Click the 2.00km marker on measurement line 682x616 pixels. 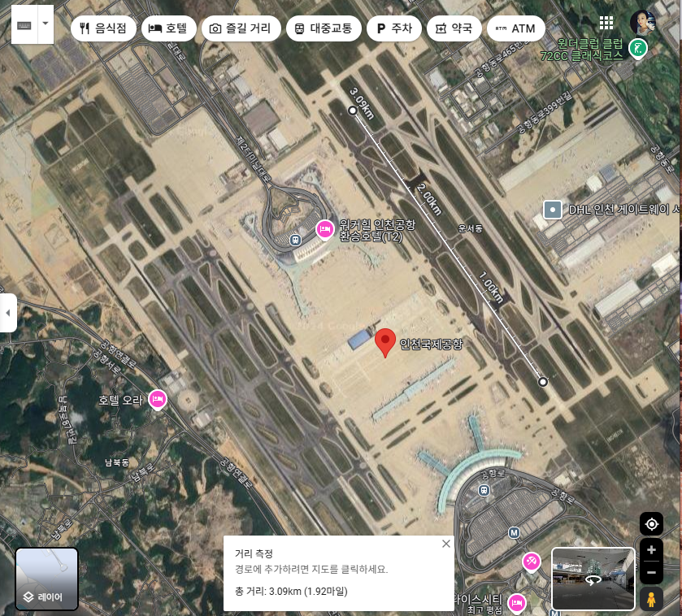click(429, 200)
